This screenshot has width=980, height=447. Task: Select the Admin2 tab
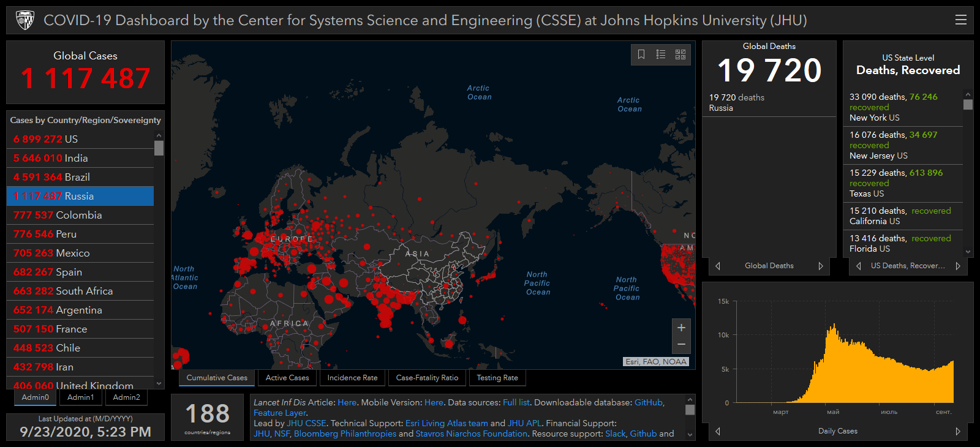pos(127,397)
